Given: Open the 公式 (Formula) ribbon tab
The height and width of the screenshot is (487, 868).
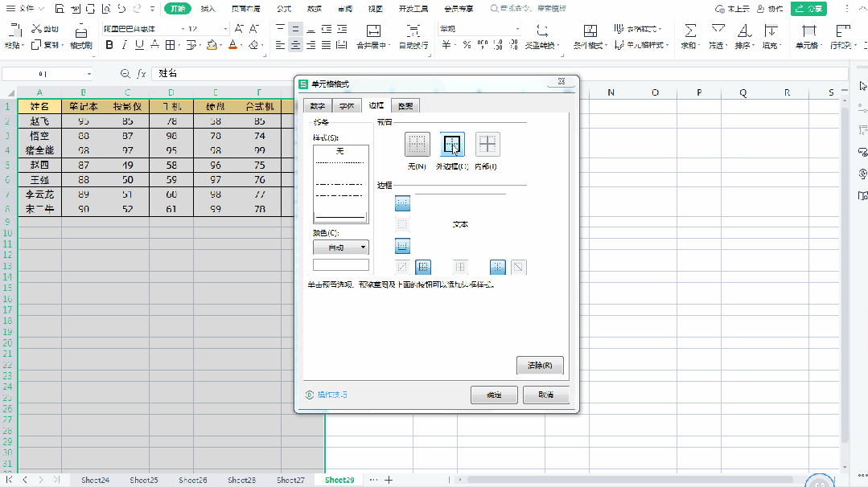Looking at the screenshot, I should click(x=284, y=9).
